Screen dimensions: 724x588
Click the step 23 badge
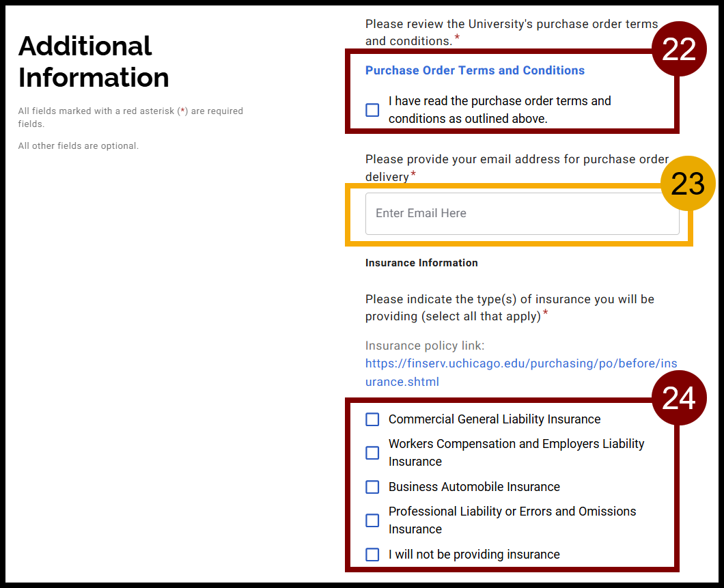point(688,183)
